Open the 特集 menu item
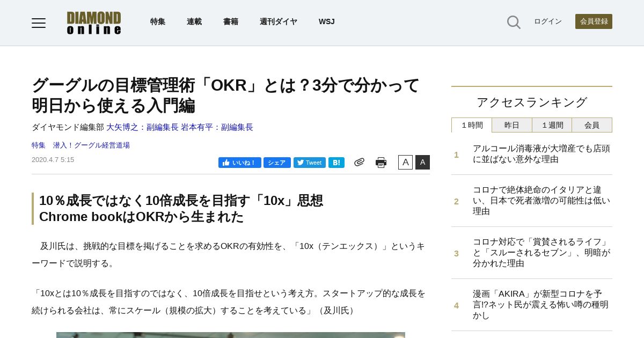The image size is (644, 338). tap(158, 21)
